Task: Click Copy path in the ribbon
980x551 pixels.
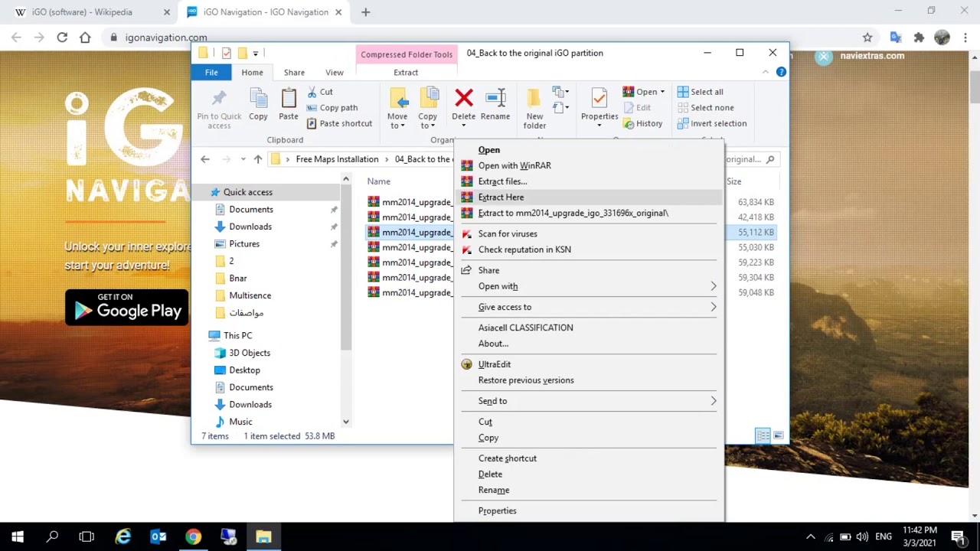Action: tap(332, 108)
